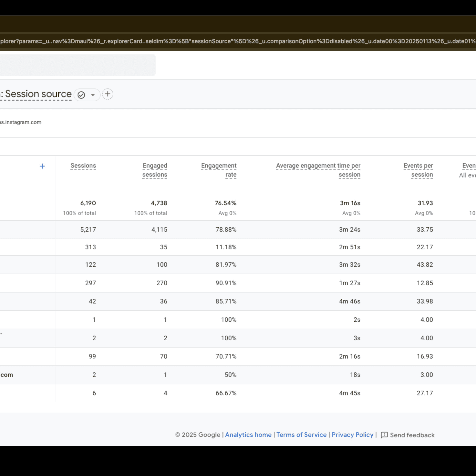Click the engagement rate cell 81.97%

pos(226,265)
